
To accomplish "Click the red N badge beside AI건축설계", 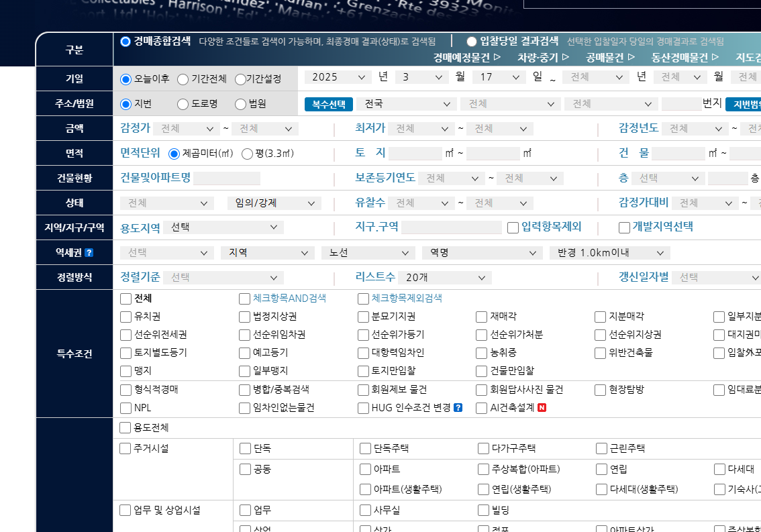I will 542,408.
